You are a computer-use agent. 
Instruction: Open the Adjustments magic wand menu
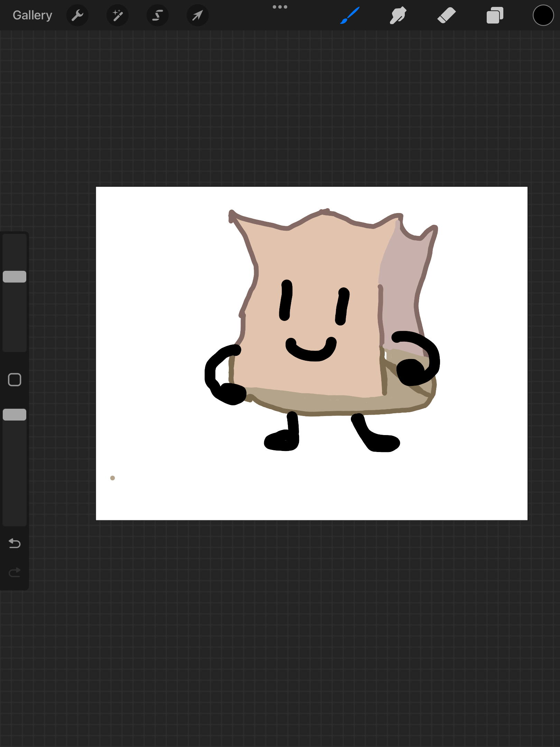118,15
